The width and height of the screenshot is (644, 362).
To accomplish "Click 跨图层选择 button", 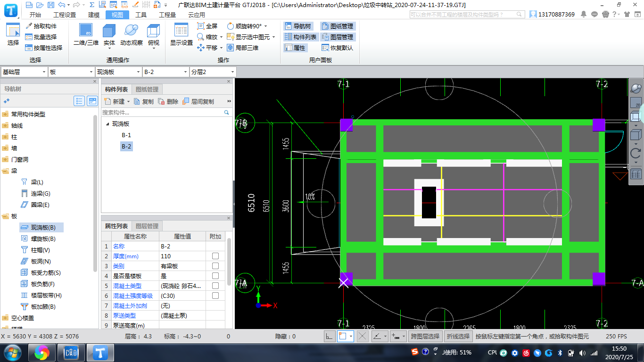I will [x=425, y=337].
